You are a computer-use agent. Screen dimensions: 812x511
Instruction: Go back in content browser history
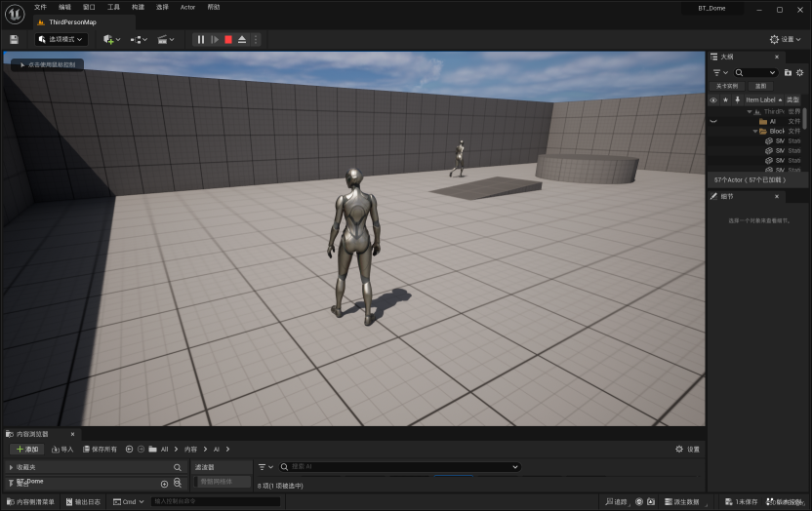tap(130, 449)
